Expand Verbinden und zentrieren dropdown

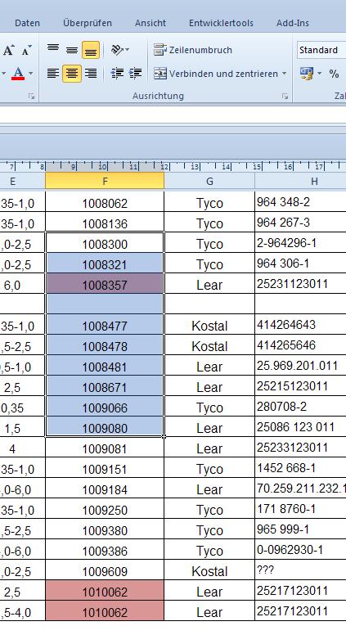[x=284, y=74]
